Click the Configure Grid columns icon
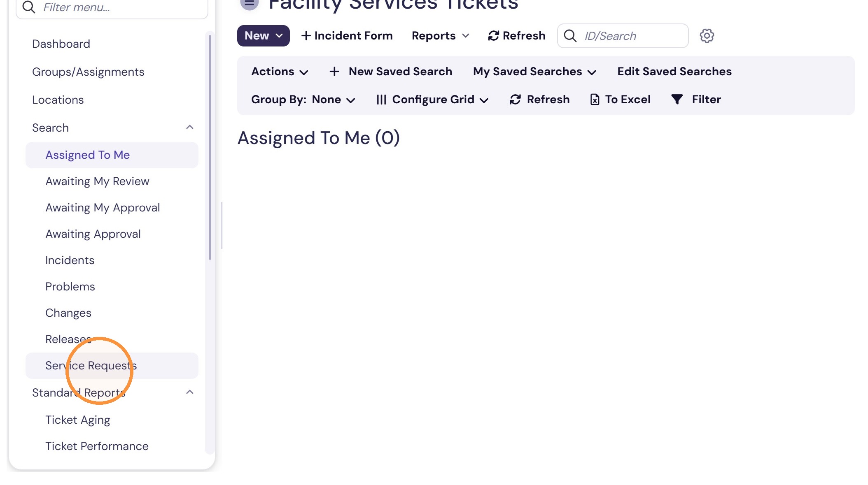The width and height of the screenshot is (868, 485). (381, 100)
